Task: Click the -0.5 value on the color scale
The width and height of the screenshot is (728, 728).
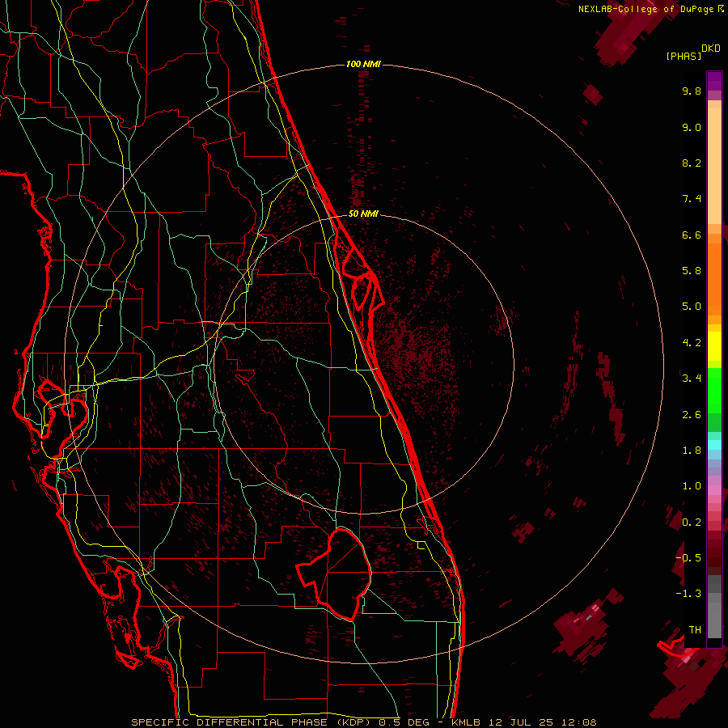Action: tap(688, 558)
